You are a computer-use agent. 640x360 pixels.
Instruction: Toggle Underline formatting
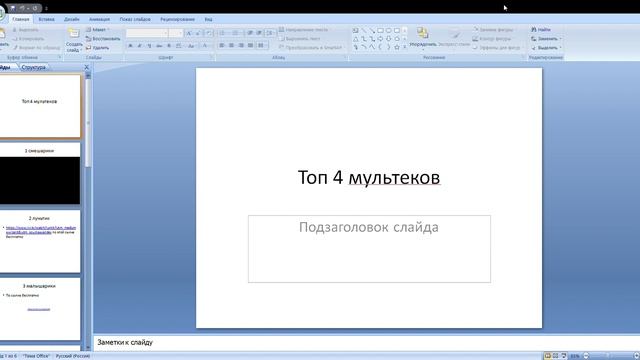(149, 46)
